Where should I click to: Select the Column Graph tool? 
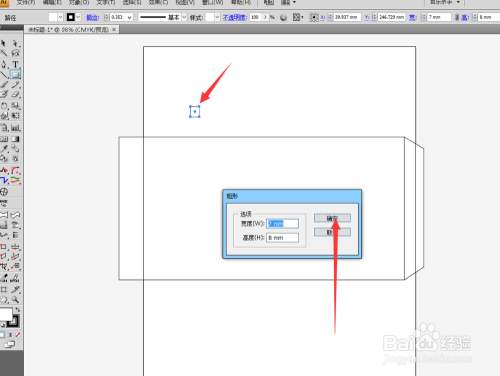point(15,127)
